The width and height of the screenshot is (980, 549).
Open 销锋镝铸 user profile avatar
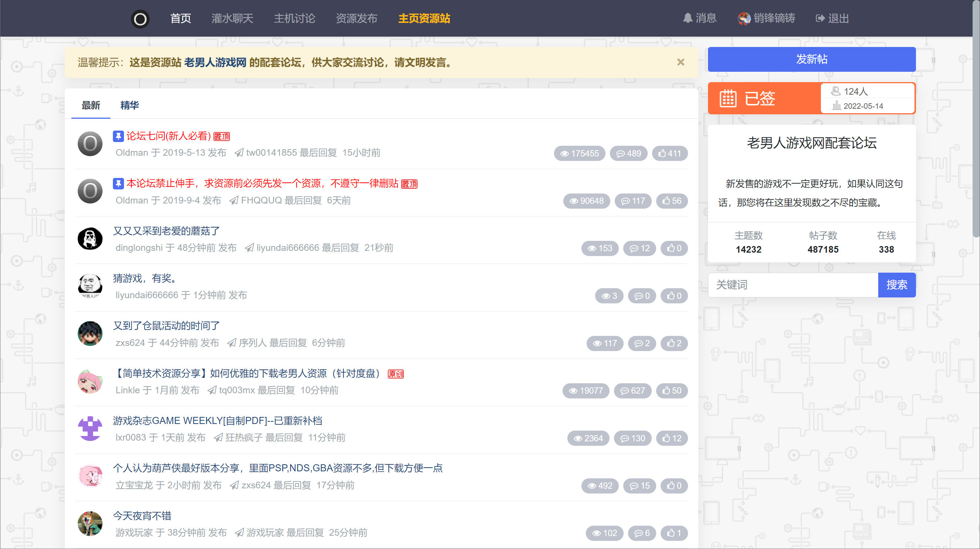[744, 18]
